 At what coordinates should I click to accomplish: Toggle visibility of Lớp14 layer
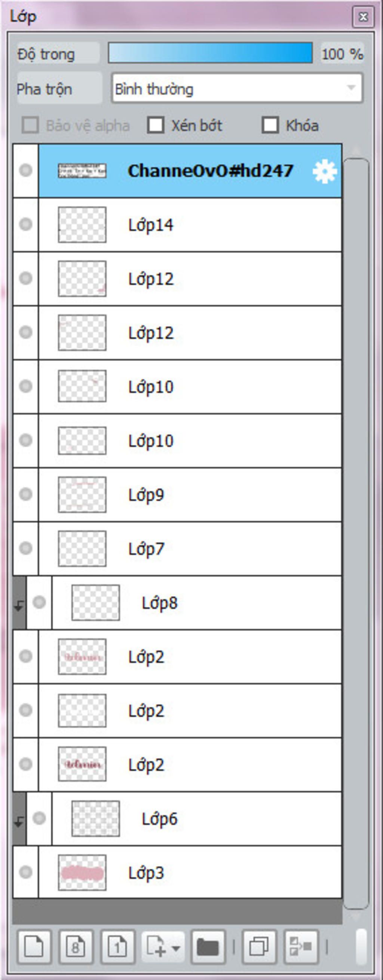pyautogui.click(x=25, y=224)
